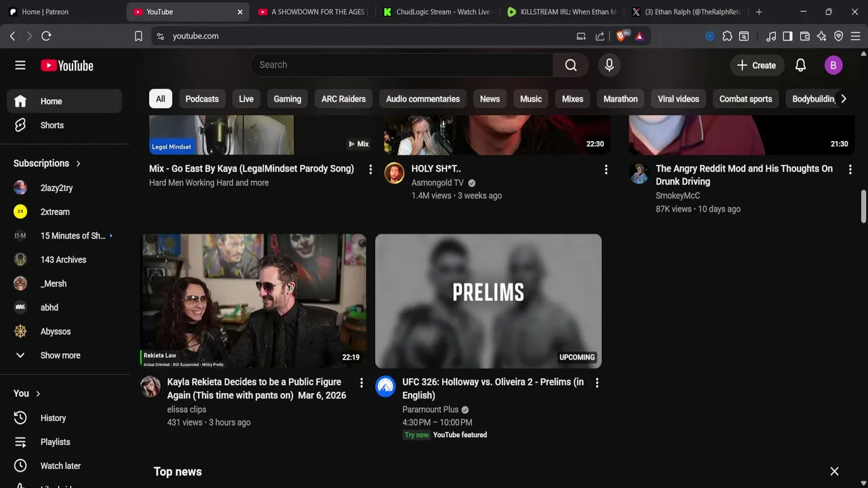Open Shorts in the sidebar
868x488 pixels.
point(64,125)
